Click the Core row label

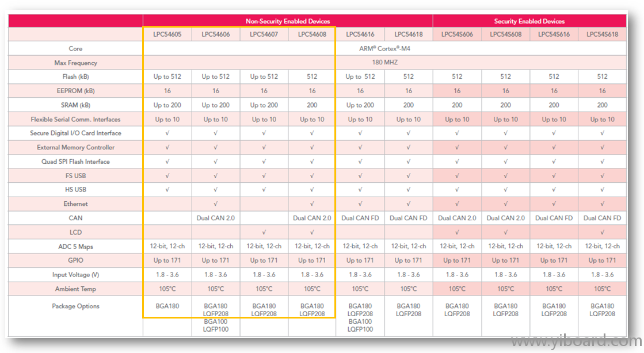tap(75, 48)
